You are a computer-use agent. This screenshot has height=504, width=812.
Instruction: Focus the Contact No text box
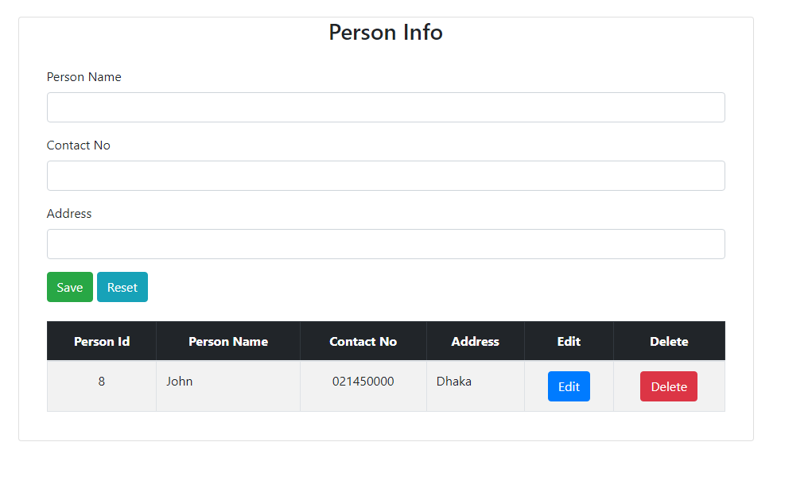pyautogui.click(x=386, y=176)
